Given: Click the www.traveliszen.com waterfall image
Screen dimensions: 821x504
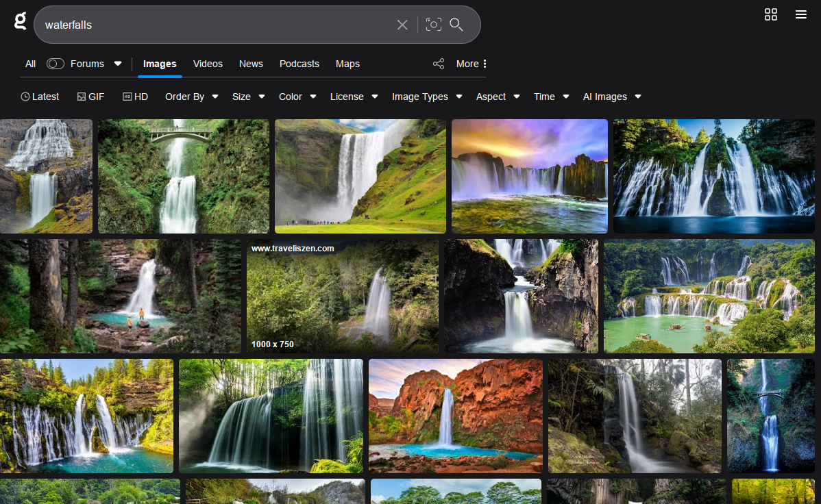Looking at the screenshot, I should 342,296.
